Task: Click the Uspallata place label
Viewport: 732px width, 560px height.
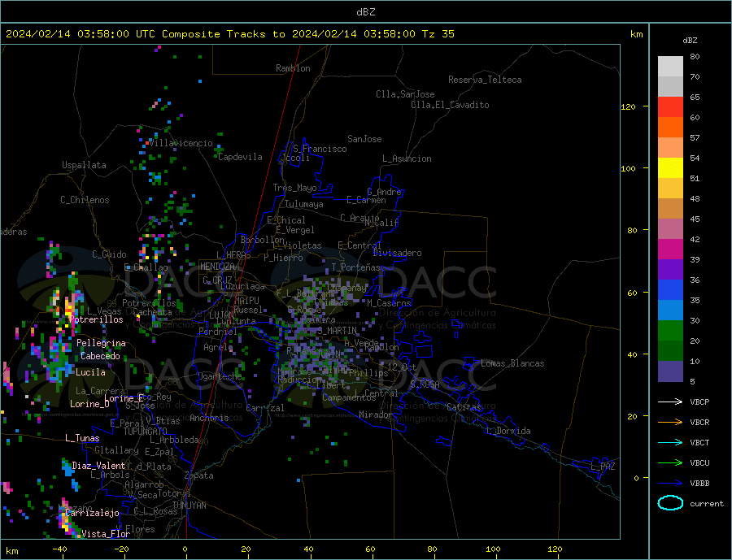Action: click(x=84, y=165)
